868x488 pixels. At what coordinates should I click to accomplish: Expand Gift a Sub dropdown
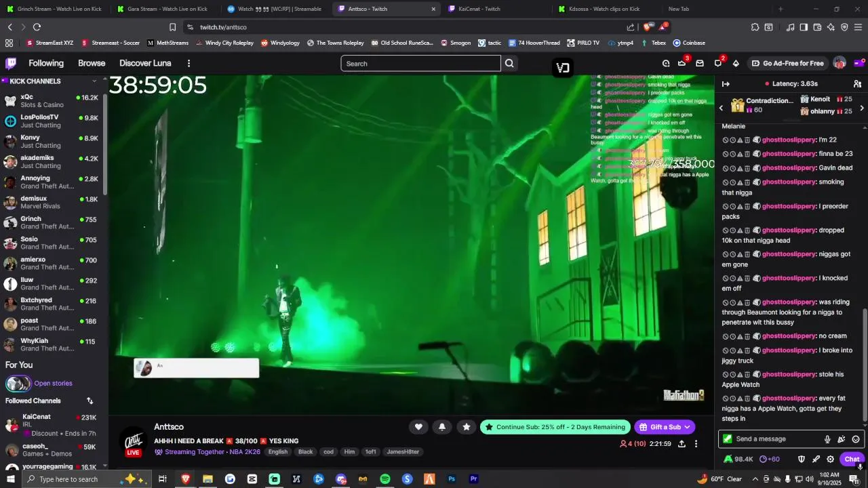(x=687, y=427)
